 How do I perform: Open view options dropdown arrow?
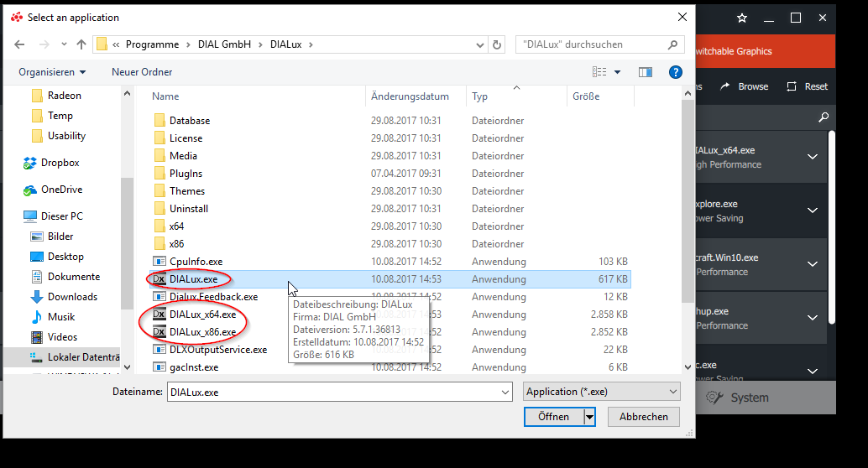(x=617, y=72)
